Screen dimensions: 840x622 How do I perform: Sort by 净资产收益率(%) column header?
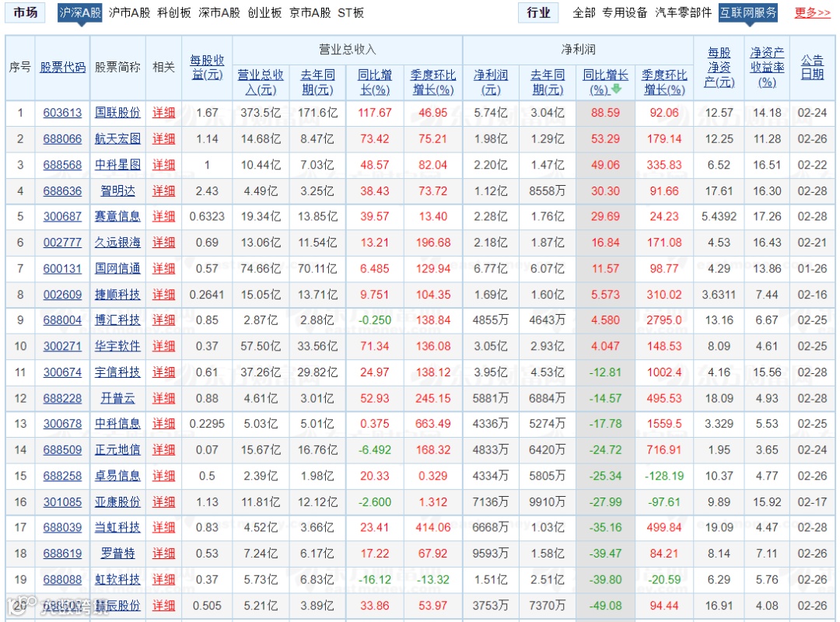pos(767,68)
